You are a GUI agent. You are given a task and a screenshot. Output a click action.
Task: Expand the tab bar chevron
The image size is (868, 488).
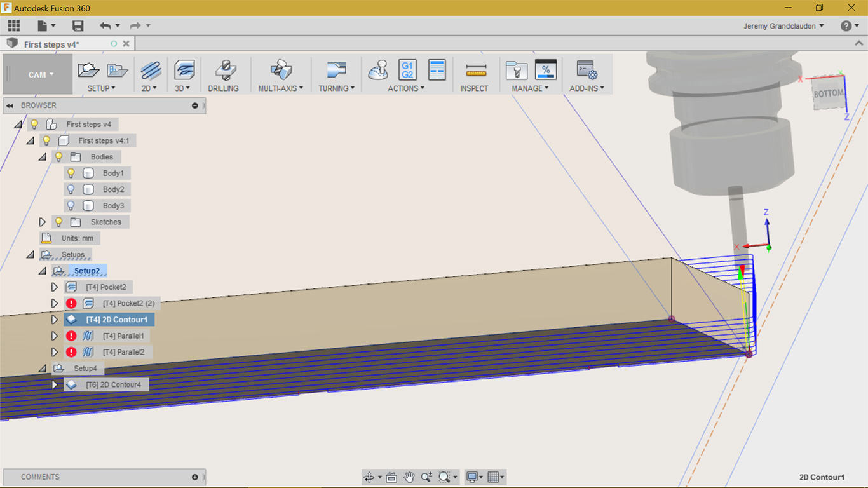[x=858, y=44]
